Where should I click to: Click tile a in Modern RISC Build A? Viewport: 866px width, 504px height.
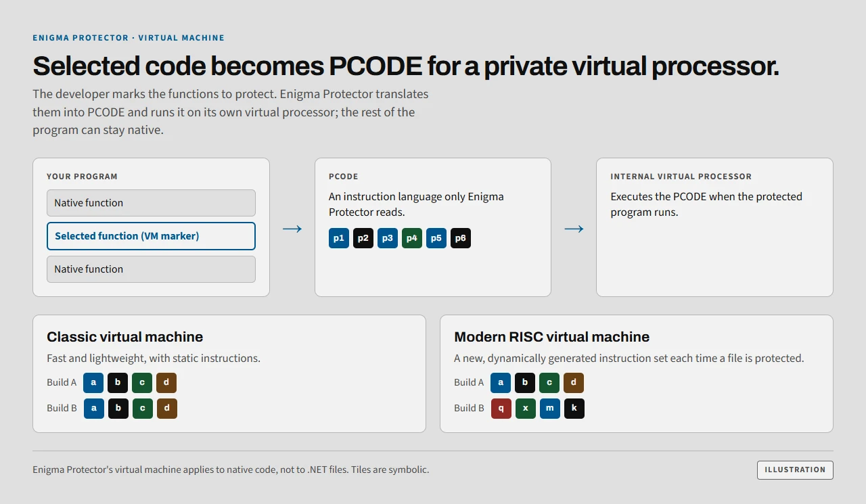pos(501,383)
